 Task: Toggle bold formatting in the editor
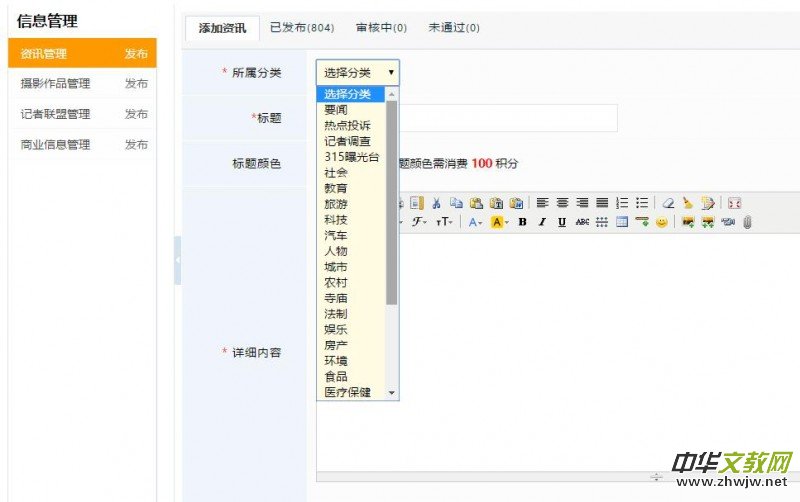[x=522, y=222]
